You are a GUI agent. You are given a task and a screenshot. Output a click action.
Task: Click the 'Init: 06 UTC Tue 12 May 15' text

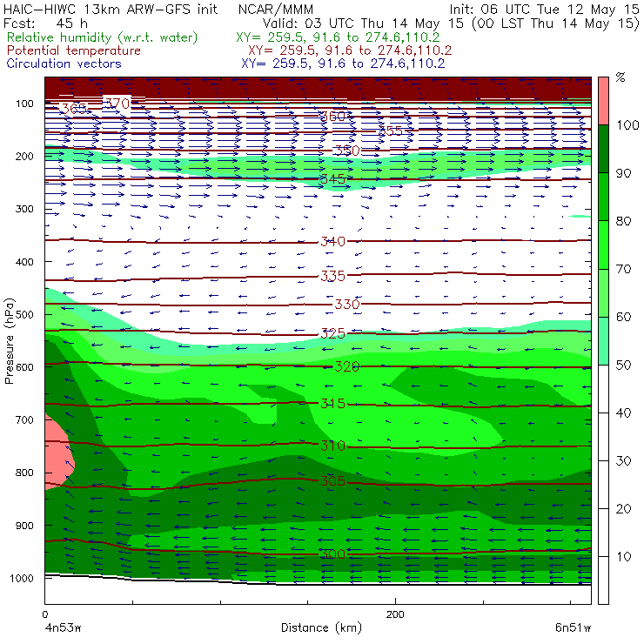coord(544,9)
